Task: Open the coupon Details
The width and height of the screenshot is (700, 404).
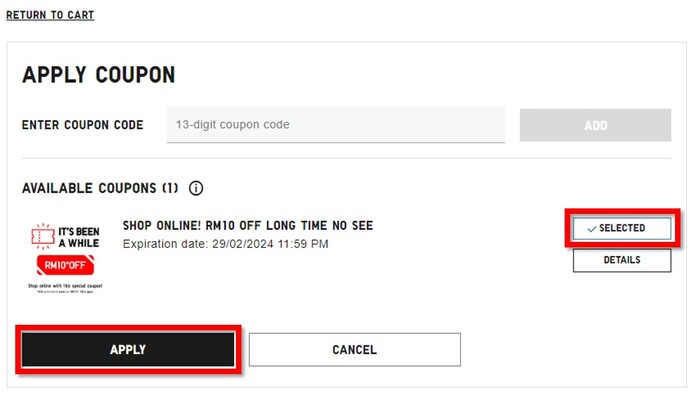Action: click(x=622, y=260)
